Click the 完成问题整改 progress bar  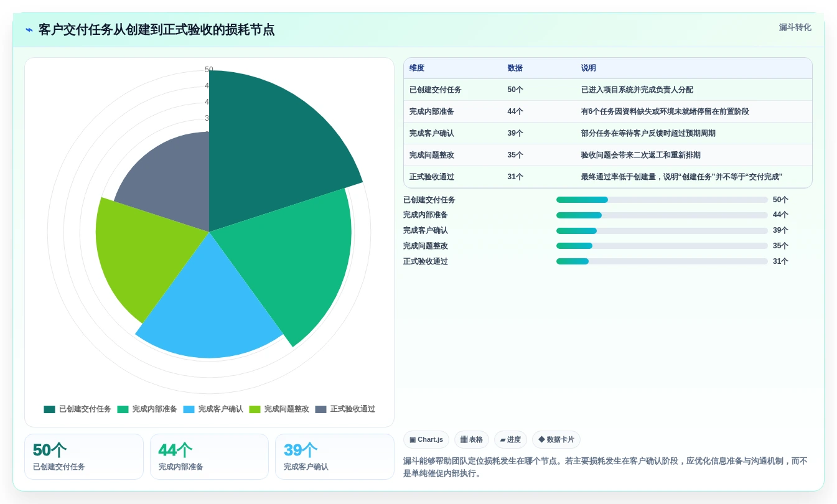point(662,246)
